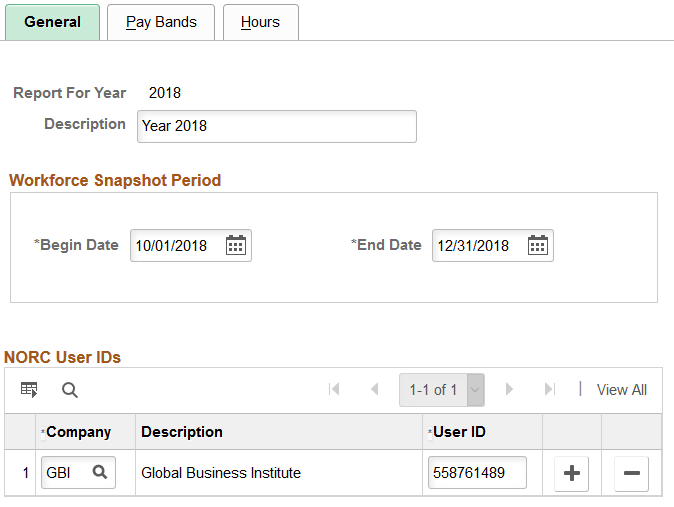The width and height of the screenshot is (674, 507).
Task: Add a new row with plus button
Action: (572, 474)
